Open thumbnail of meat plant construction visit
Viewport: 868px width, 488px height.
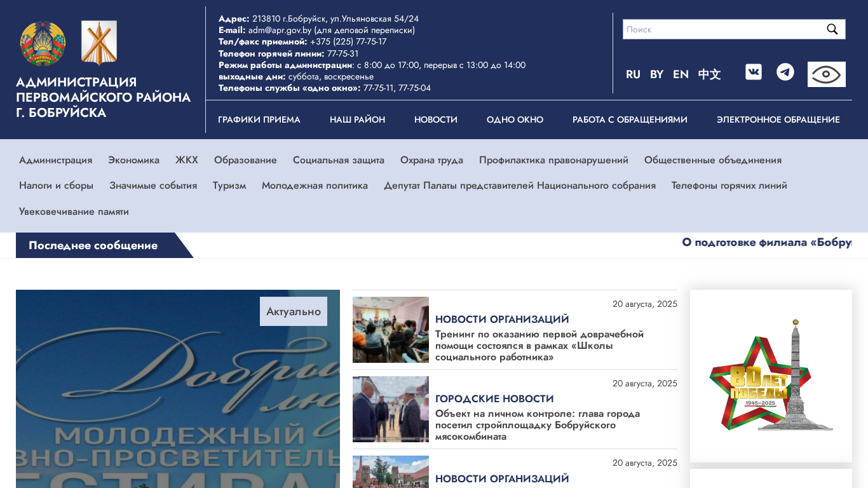click(x=391, y=409)
